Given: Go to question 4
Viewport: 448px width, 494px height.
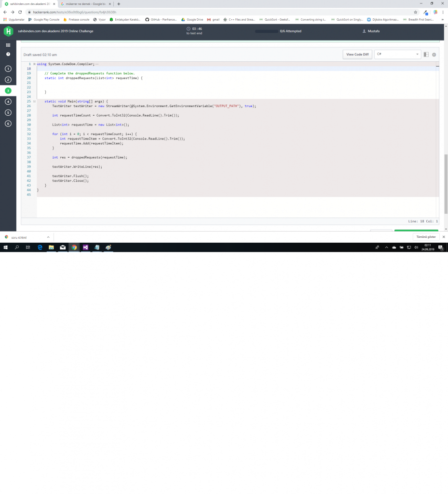Looking at the screenshot, I should pos(8,101).
